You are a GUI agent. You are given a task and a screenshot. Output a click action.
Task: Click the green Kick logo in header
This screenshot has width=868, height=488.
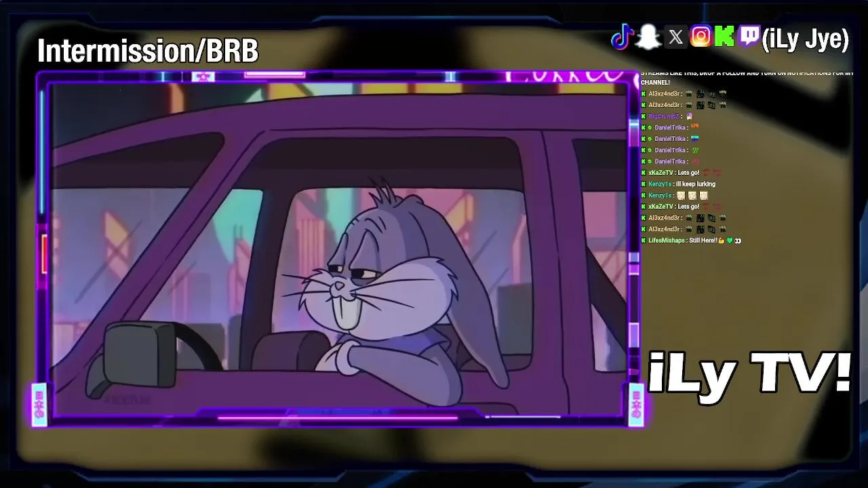click(x=724, y=37)
